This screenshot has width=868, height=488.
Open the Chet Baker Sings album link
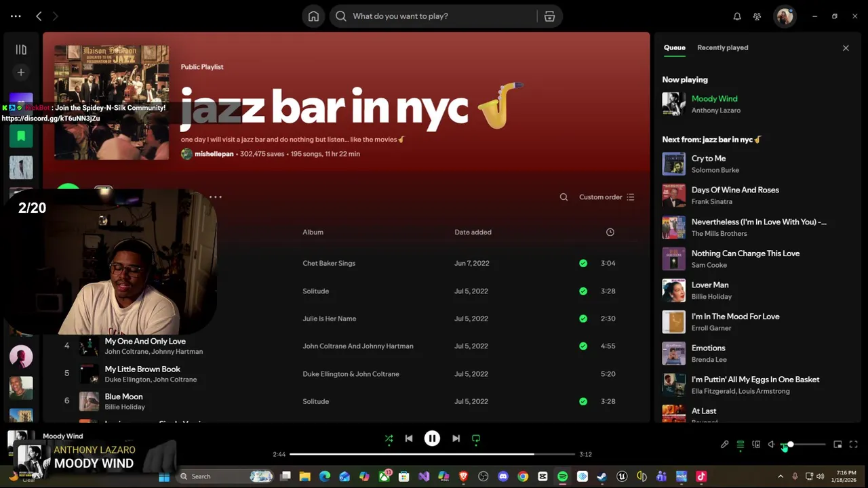coord(329,263)
